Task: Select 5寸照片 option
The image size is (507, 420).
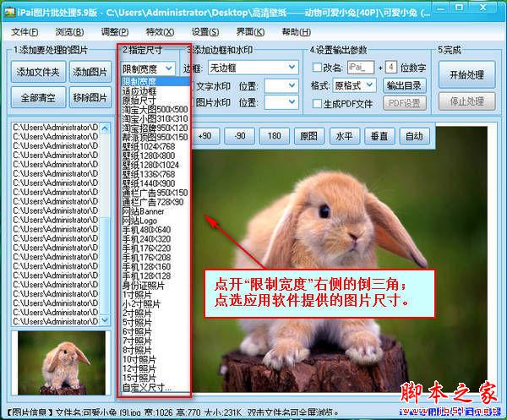Action: [x=155, y=322]
